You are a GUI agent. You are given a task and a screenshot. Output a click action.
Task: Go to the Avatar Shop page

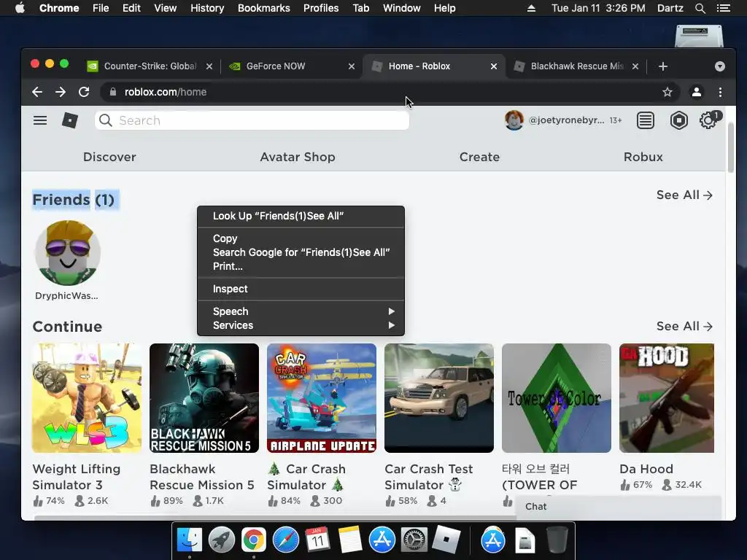(x=298, y=157)
